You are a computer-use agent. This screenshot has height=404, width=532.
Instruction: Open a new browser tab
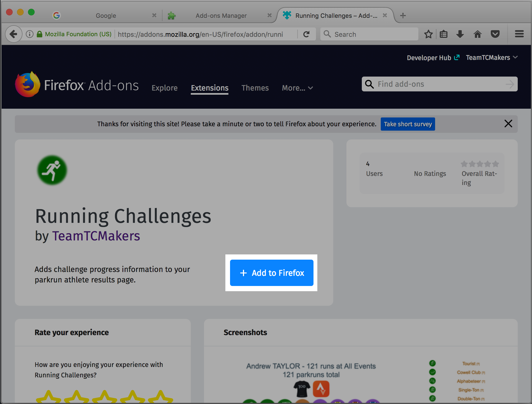coord(403,16)
